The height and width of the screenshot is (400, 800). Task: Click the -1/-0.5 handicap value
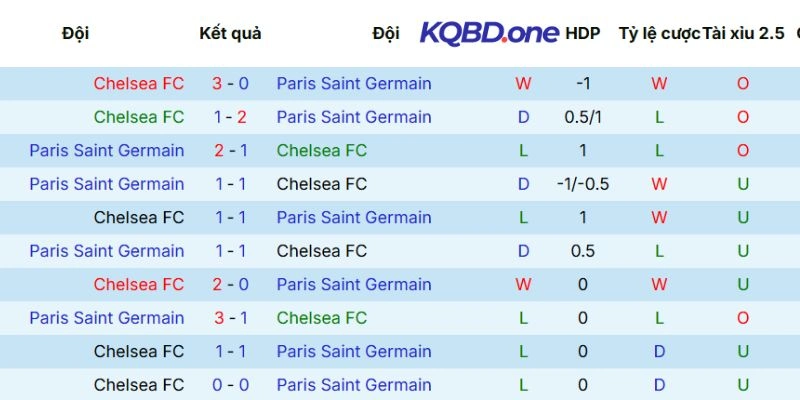tap(583, 184)
